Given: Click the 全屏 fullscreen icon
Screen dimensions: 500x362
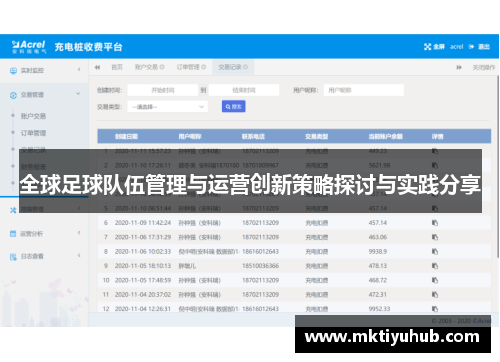Looking at the screenshot, I should tap(427, 47).
